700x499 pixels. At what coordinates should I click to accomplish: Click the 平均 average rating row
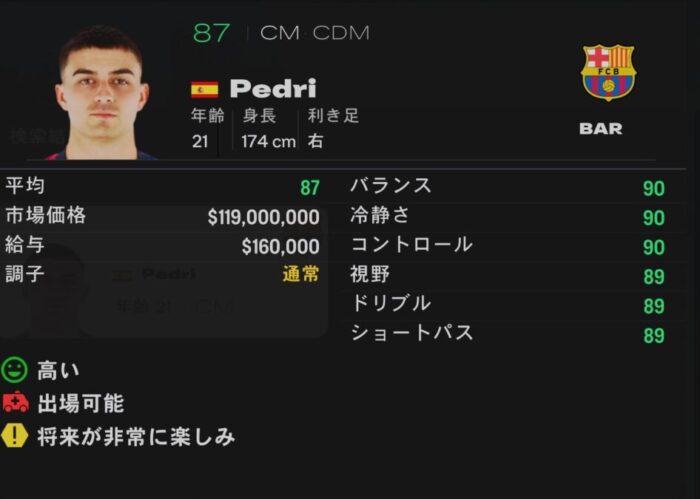coord(162,187)
